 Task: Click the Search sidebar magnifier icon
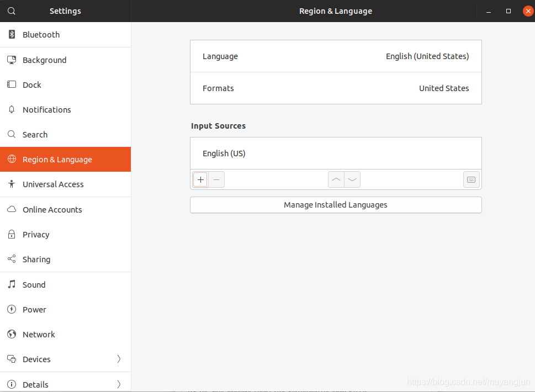coord(12,134)
